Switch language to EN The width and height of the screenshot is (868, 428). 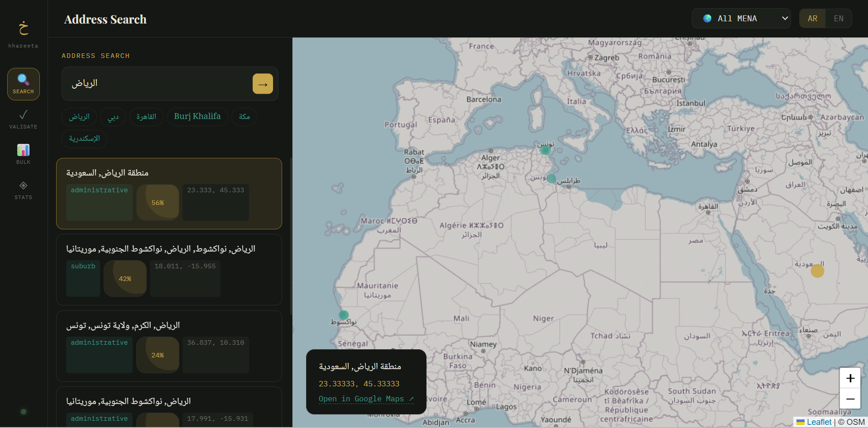pos(839,19)
